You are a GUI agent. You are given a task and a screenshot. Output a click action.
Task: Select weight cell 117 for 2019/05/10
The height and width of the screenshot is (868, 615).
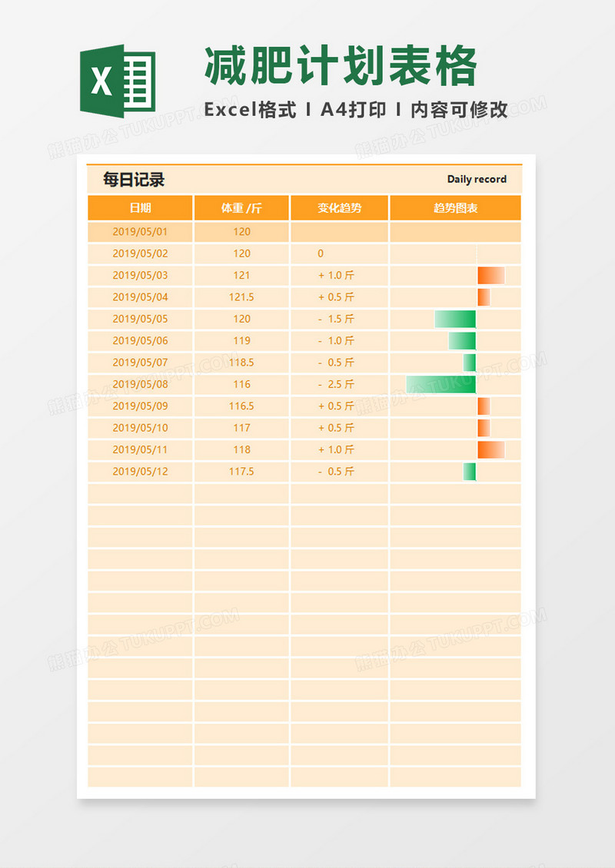[241, 428]
